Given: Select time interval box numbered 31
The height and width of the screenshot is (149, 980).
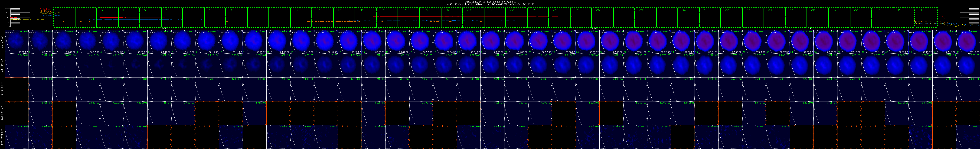Looking at the screenshot, I should 710,17.
